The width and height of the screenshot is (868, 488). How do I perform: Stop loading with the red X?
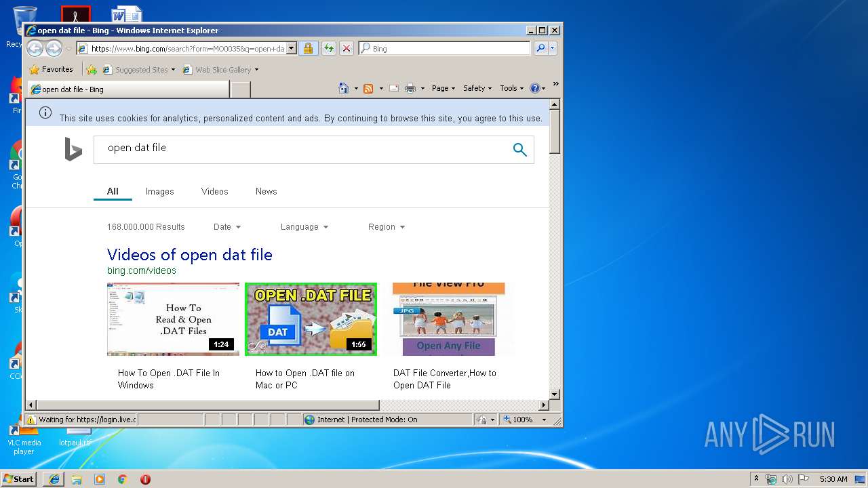(347, 48)
